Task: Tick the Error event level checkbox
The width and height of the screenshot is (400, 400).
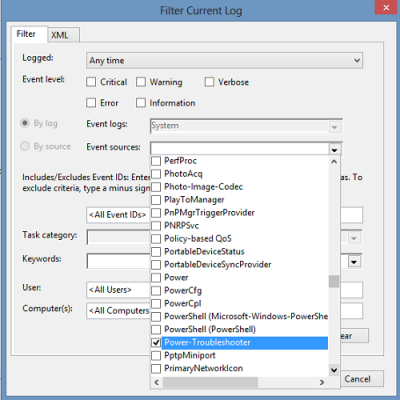Action: [91, 103]
